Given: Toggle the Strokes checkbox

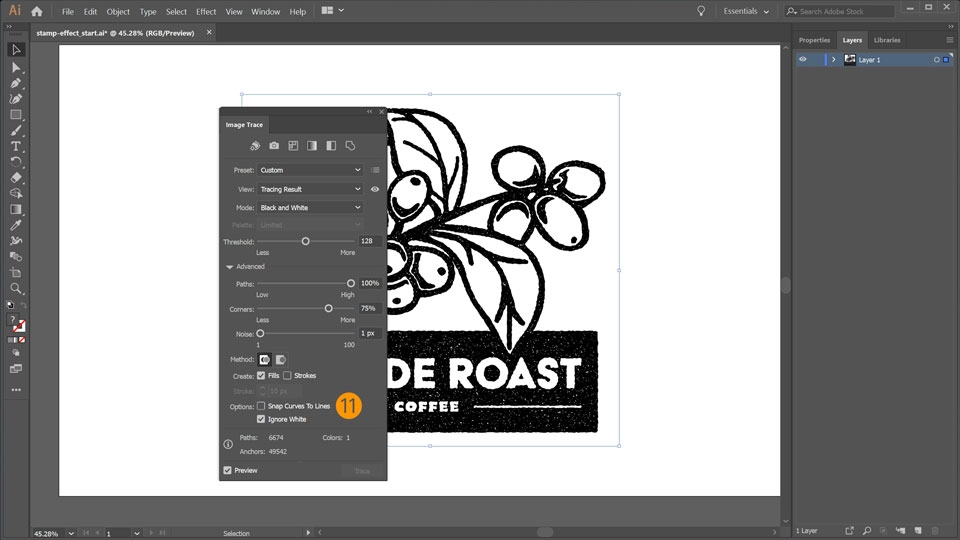Looking at the screenshot, I should coord(287,376).
